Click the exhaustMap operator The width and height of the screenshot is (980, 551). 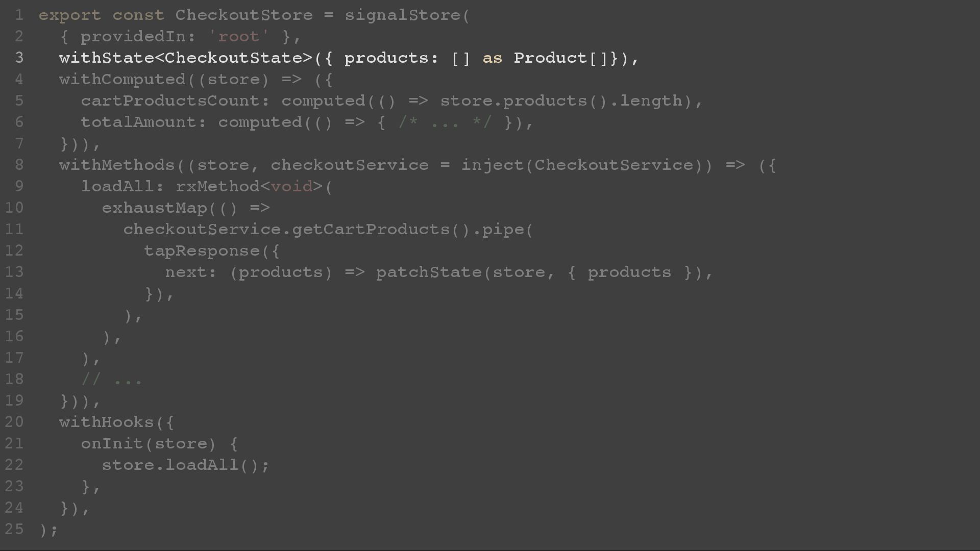(x=154, y=208)
